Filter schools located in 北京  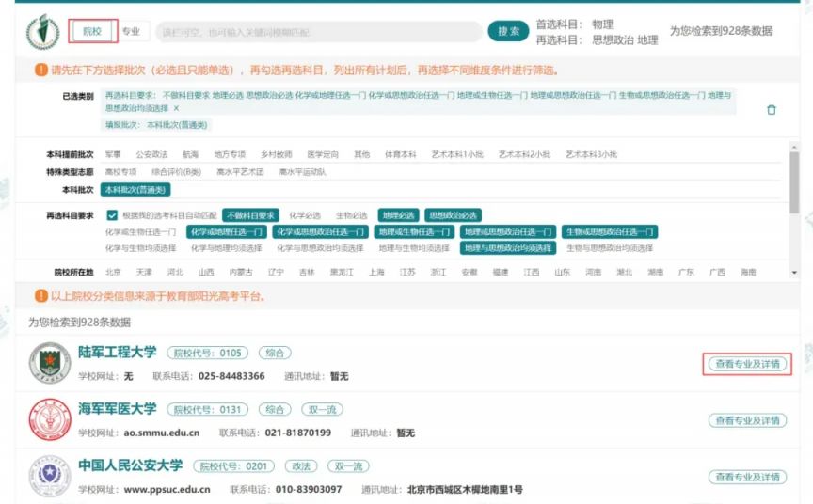113,272
